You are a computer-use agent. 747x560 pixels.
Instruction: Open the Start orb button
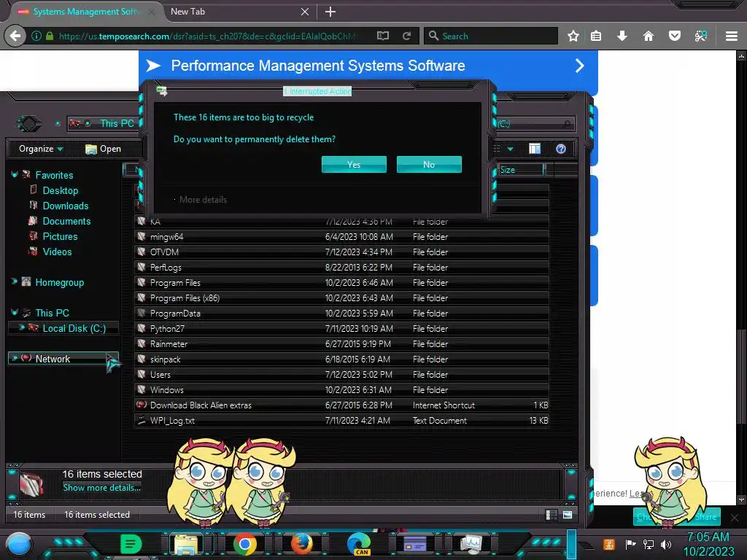(x=19, y=544)
